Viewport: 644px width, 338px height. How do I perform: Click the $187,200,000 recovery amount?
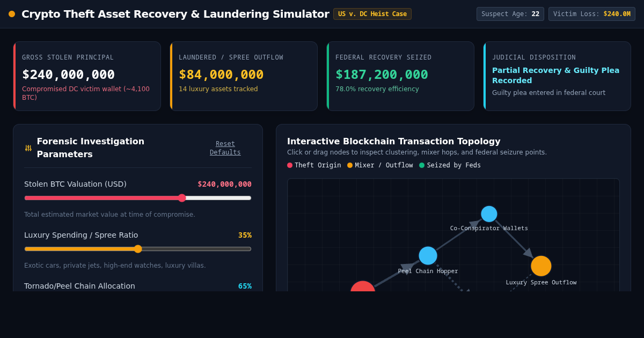point(382,75)
